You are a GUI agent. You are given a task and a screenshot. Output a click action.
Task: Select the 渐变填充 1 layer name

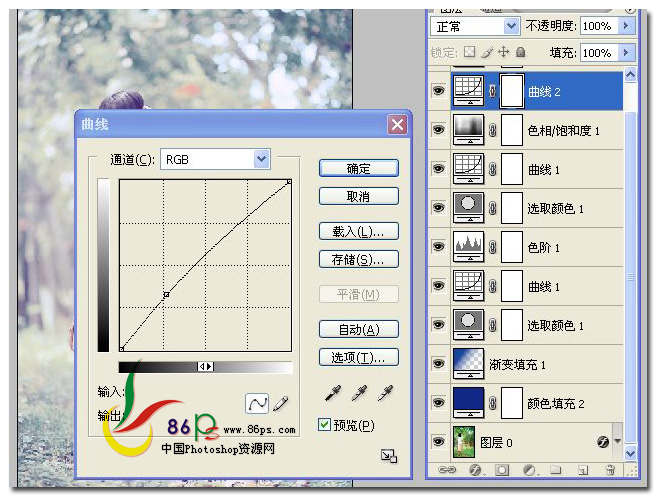coord(517,364)
